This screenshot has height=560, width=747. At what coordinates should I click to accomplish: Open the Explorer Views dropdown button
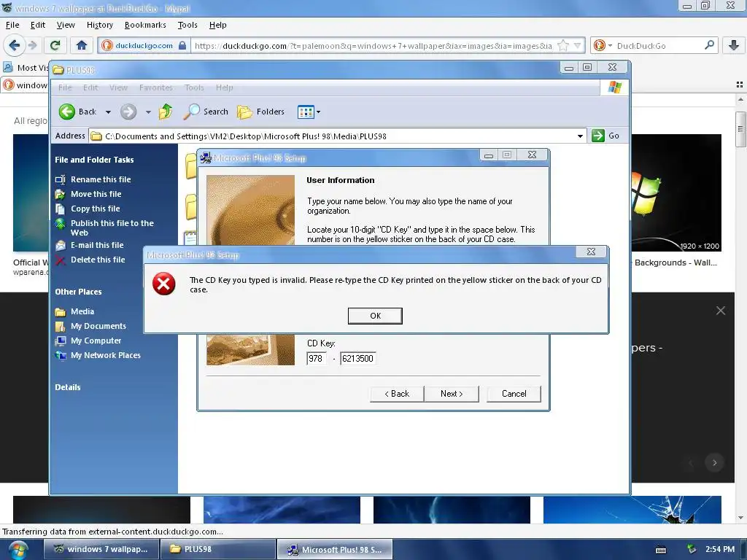point(309,112)
